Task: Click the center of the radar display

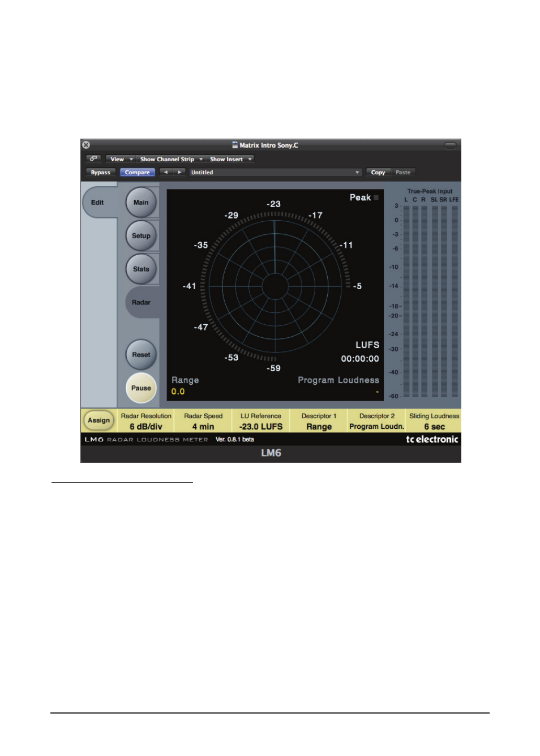Action: tap(275, 287)
